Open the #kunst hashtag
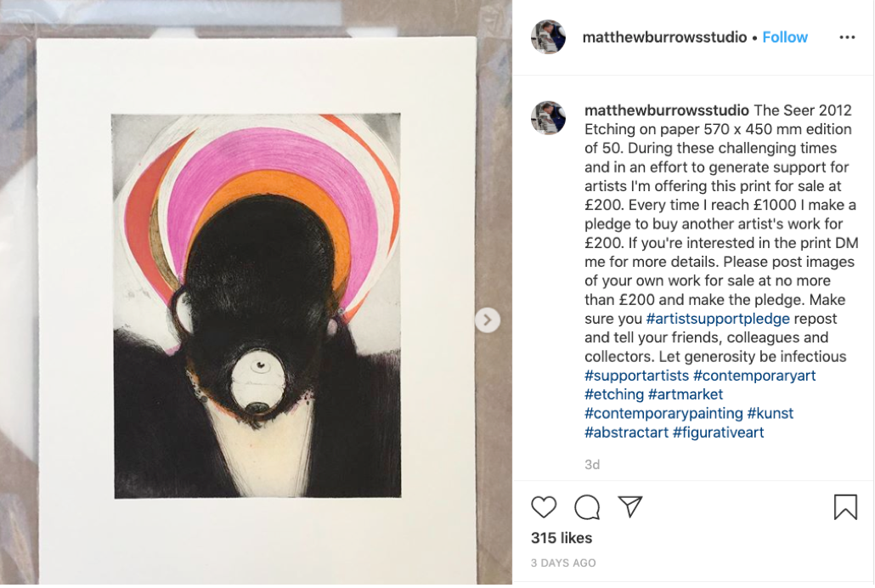Screen dimensions: 875x588 click(771, 413)
